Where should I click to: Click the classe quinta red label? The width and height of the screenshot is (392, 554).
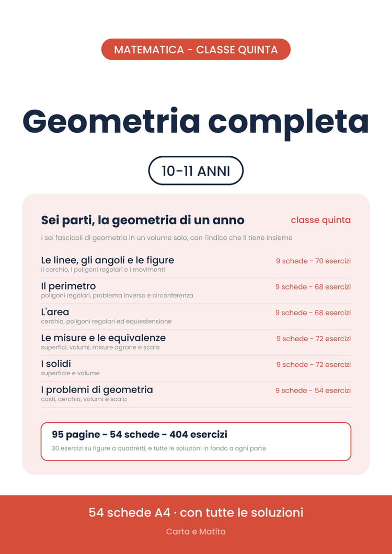click(x=320, y=220)
